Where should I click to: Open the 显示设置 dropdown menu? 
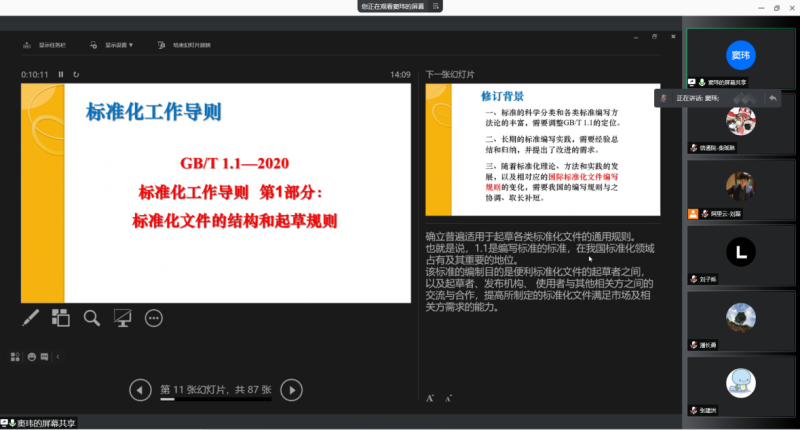119,45
